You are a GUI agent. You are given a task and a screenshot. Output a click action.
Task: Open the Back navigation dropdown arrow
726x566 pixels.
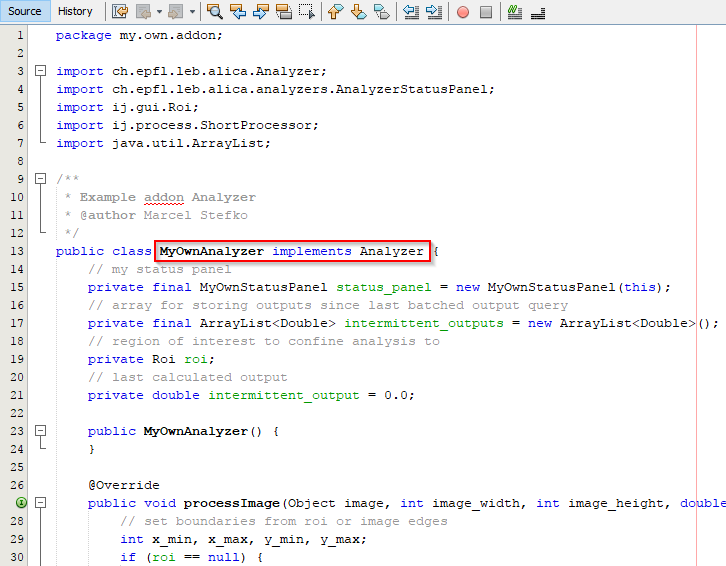159,12
